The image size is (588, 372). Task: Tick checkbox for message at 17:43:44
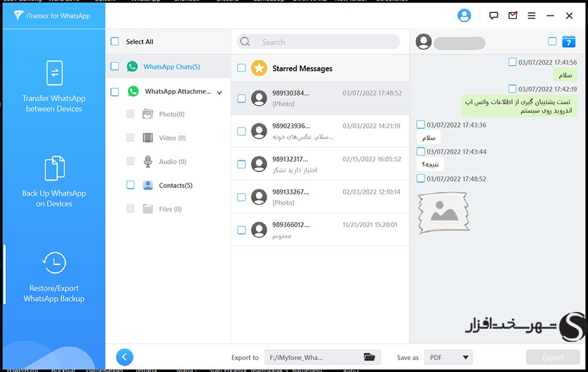(420, 151)
